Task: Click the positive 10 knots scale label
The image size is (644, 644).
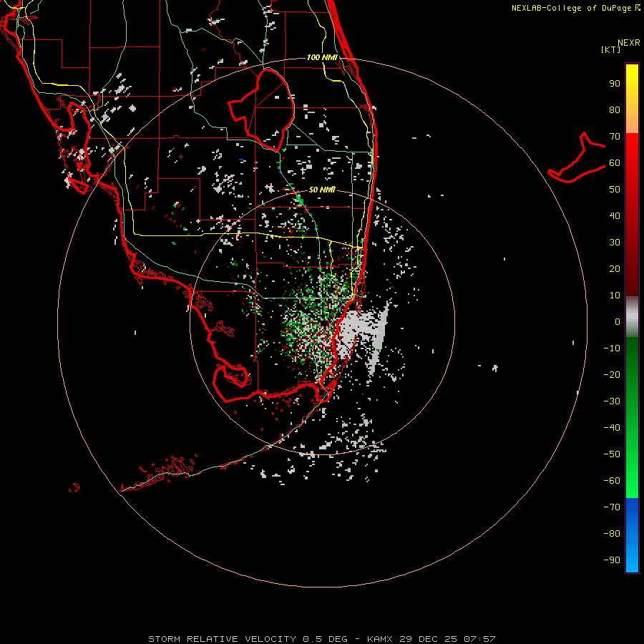Action: 615,296
